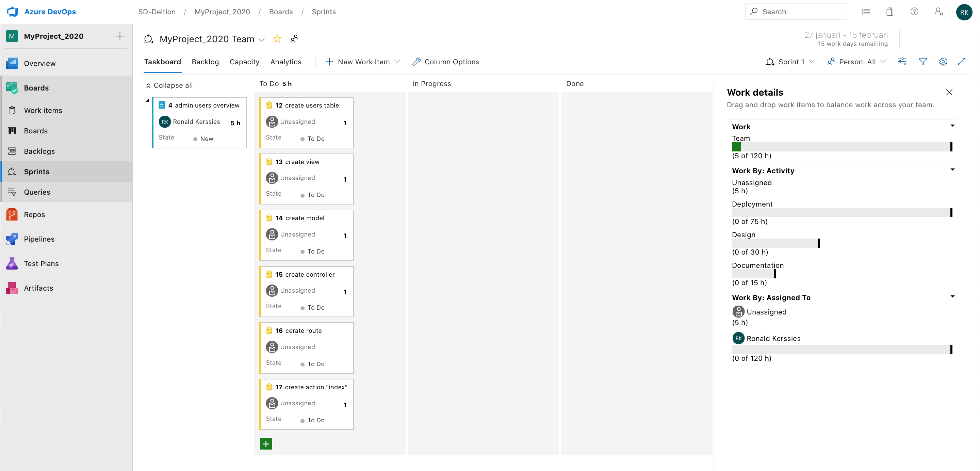Collapse the Work By: Activity section
The image size is (980, 471).
(952, 170)
